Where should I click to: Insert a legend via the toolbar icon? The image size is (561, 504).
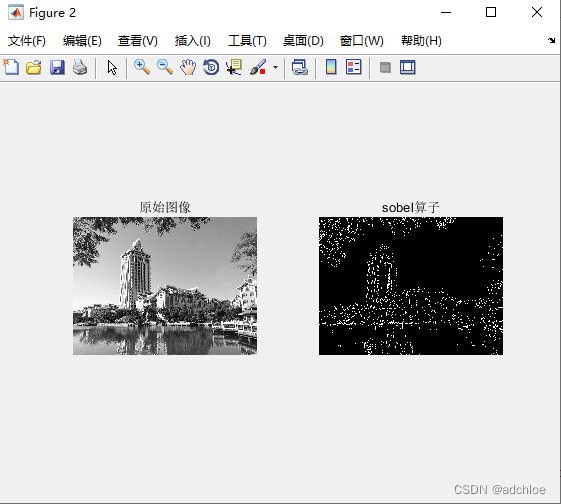tap(353, 67)
